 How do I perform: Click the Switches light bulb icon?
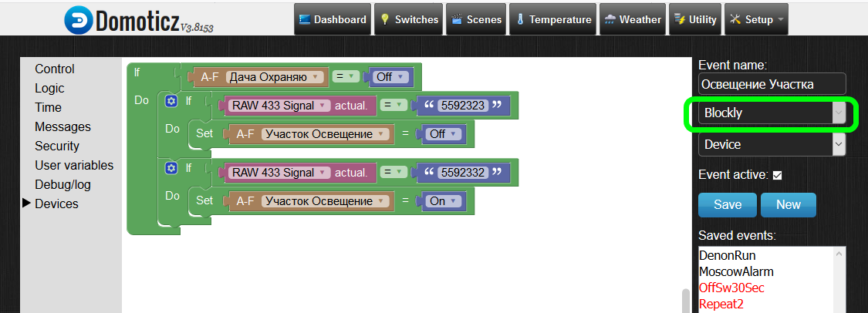384,19
